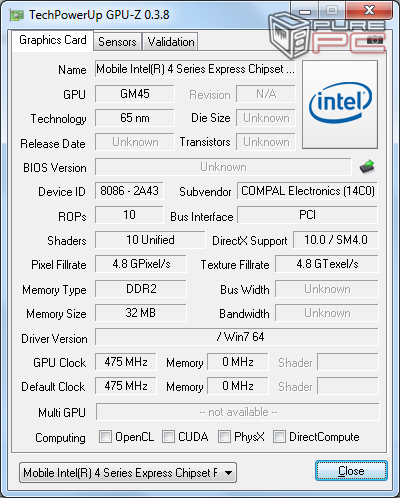
Task: Click the Name field showing Mobile Intel chipset
Action: click(195, 69)
